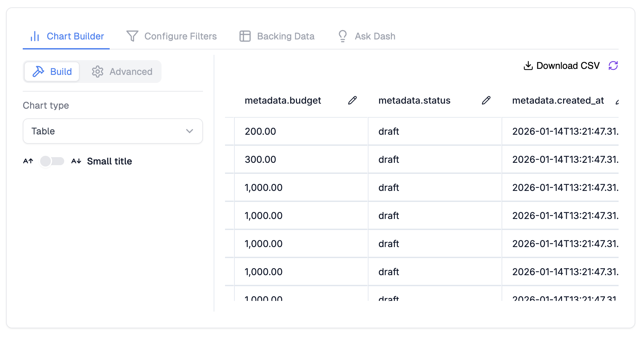The width and height of the screenshot is (644, 337).
Task: Switch to Build mode
Action: pyautogui.click(x=52, y=72)
